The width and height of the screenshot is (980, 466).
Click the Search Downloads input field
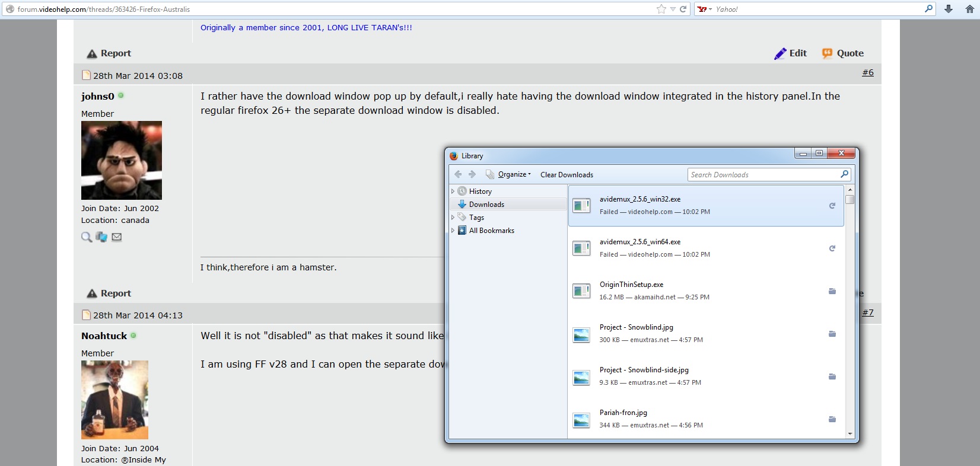click(x=763, y=175)
